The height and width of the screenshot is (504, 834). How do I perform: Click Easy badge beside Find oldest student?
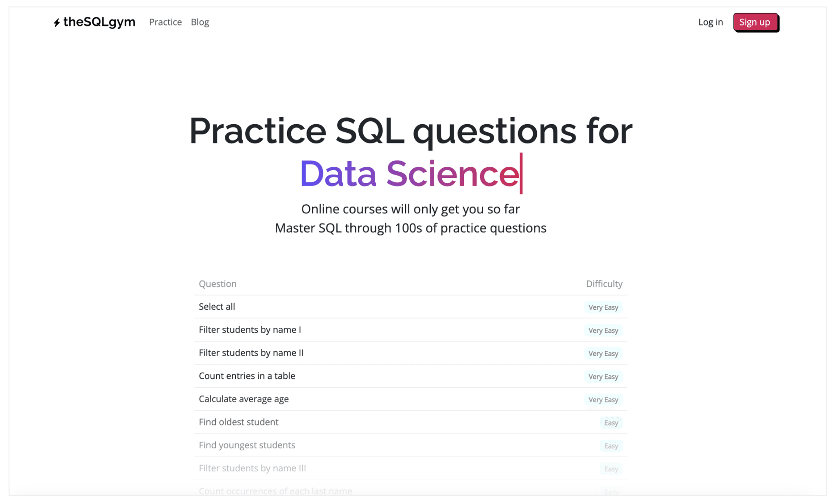click(611, 423)
